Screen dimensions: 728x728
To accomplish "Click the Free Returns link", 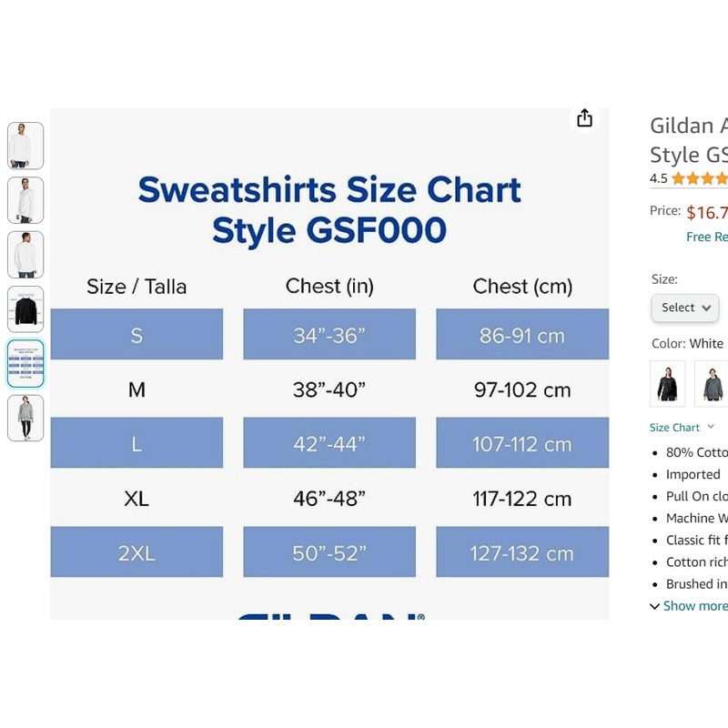I will (x=706, y=237).
